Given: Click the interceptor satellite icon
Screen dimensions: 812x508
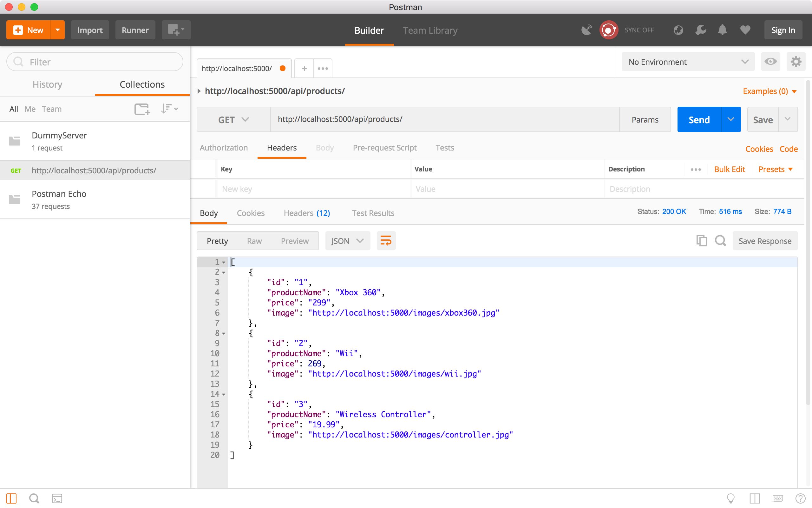Looking at the screenshot, I should pyautogui.click(x=586, y=30).
